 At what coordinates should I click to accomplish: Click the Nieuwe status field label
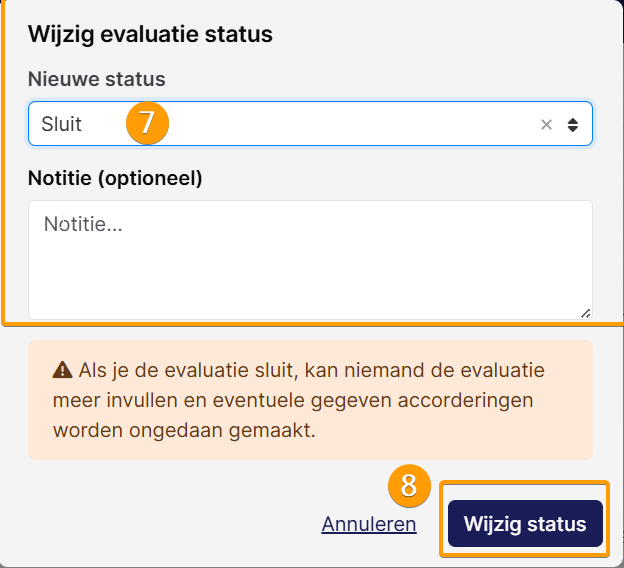pyautogui.click(x=97, y=79)
